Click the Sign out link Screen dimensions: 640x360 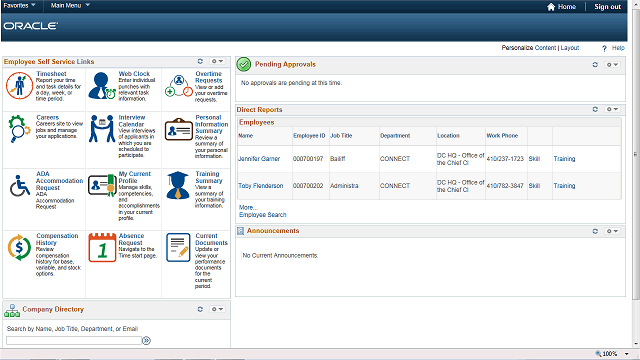(x=607, y=7)
